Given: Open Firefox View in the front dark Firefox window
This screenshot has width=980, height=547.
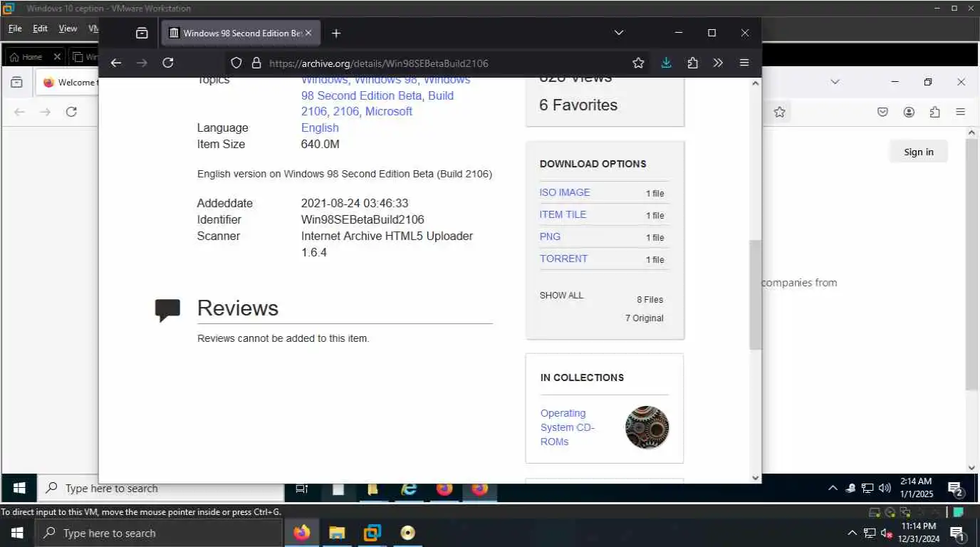Looking at the screenshot, I should coord(142,33).
